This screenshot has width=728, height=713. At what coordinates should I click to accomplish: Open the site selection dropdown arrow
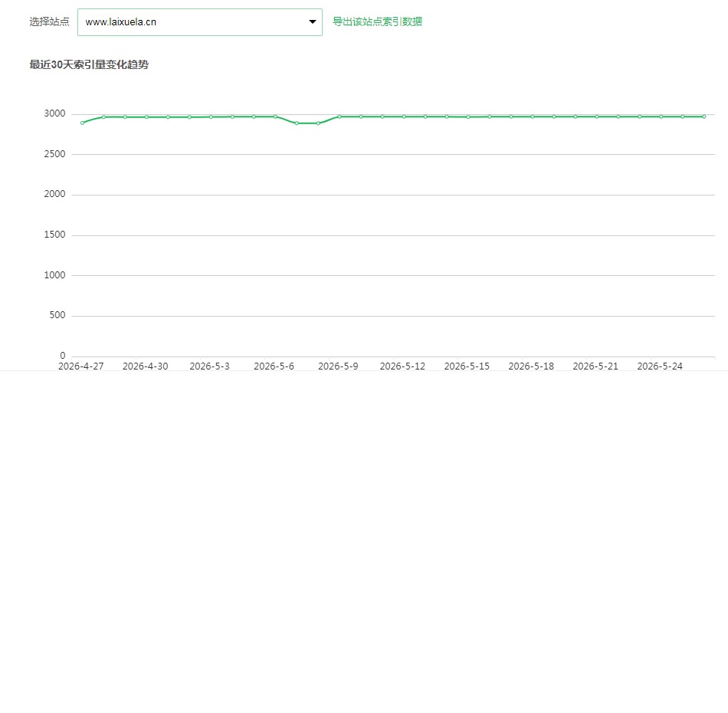(313, 21)
